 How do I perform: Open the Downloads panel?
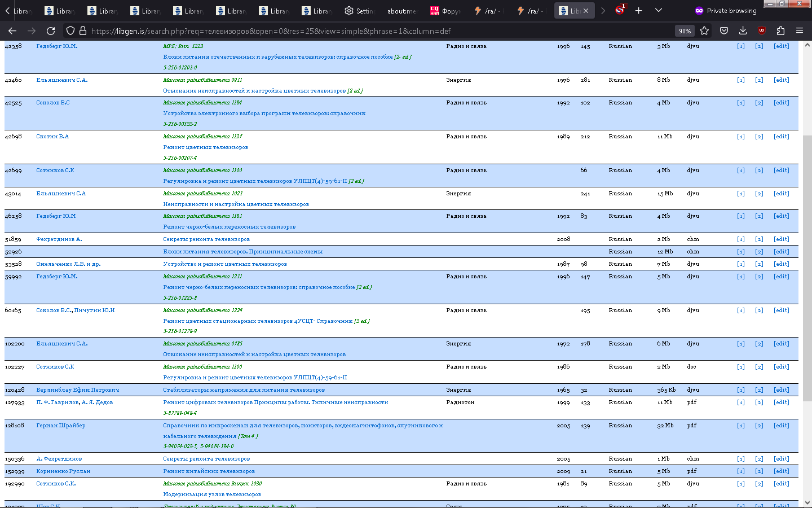point(743,31)
